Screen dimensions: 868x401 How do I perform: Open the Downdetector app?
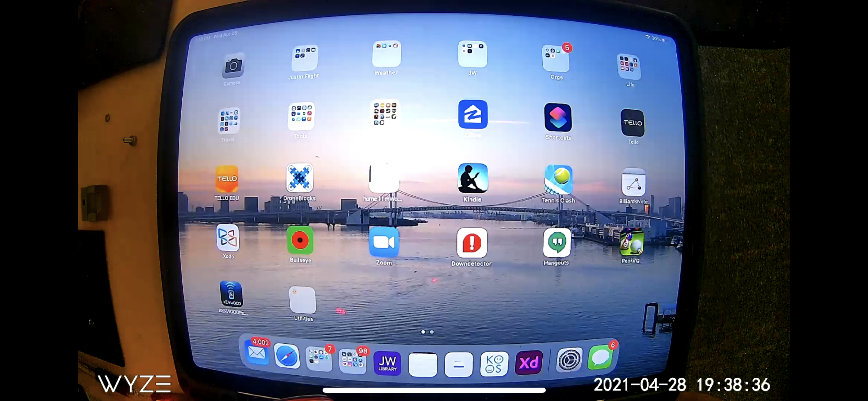(472, 243)
